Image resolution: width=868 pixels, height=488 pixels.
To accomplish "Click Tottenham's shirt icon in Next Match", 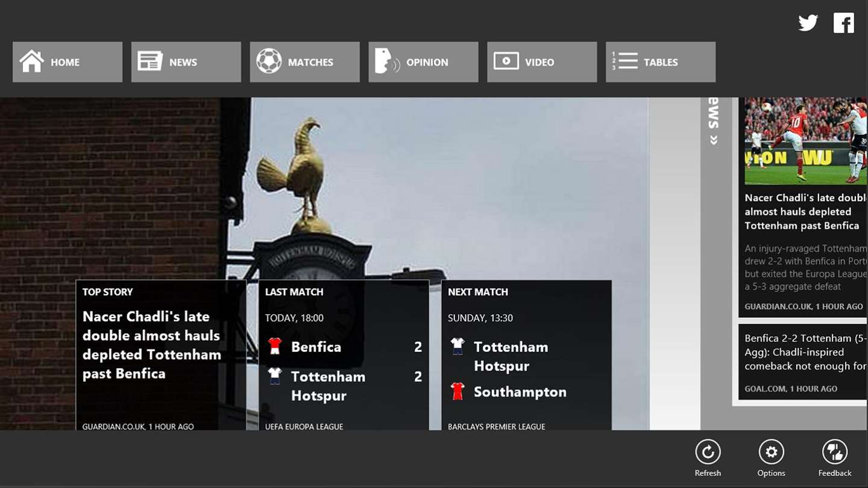I will 458,346.
